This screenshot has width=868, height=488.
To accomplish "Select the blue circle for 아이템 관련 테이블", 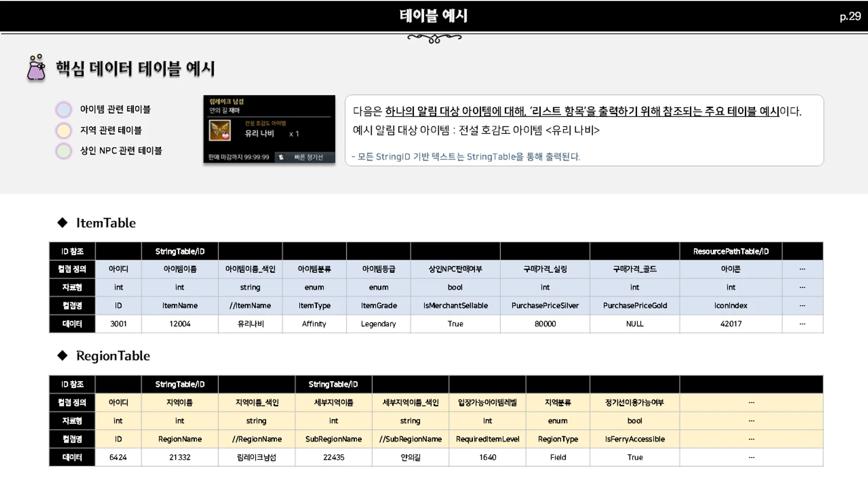I will pos(63,110).
